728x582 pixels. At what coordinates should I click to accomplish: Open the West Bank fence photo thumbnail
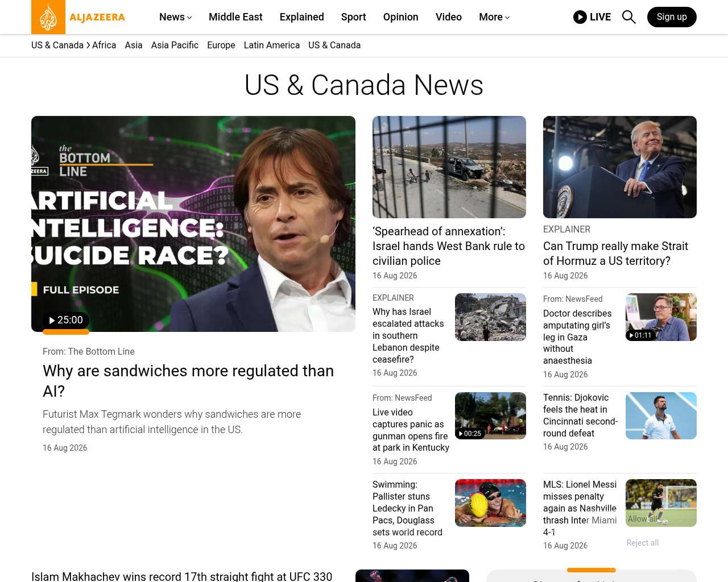click(x=449, y=167)
